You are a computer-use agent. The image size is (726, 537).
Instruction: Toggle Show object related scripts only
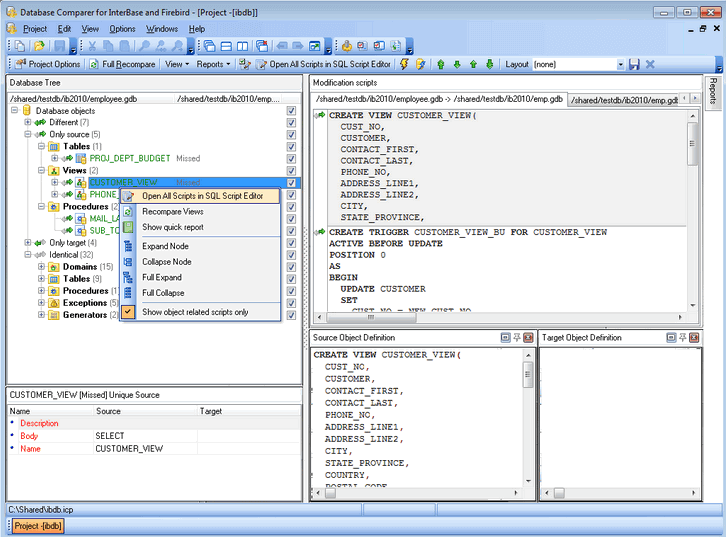(x=200, y=312)
